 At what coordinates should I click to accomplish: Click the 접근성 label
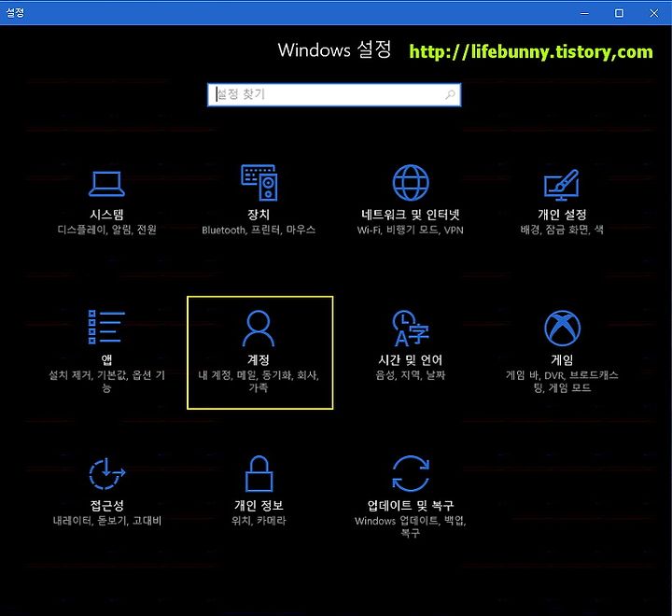coord(106,506)
